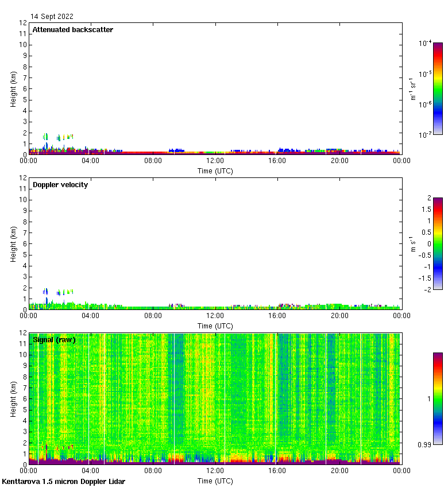Click the "Signal (raw)" panel title
The image size is (448, 488).
pyautogui.click(x=54, y=340)
